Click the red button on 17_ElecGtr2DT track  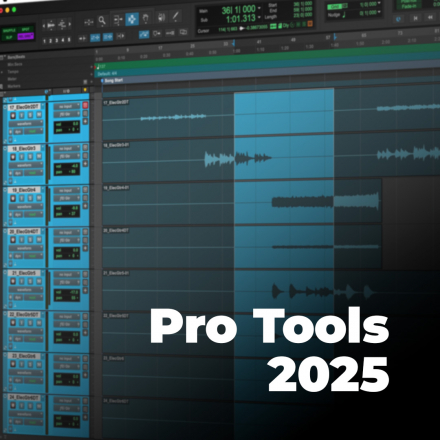[85, 105]
